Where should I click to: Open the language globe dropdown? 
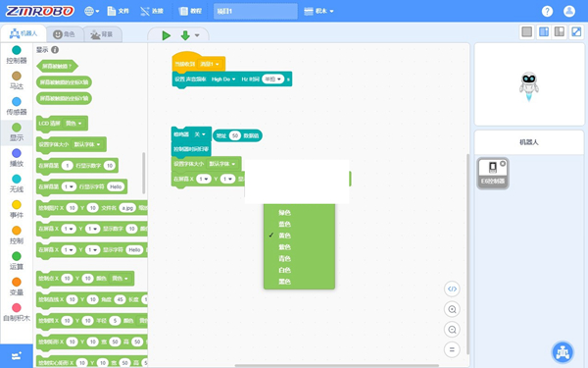coord(91,11)
